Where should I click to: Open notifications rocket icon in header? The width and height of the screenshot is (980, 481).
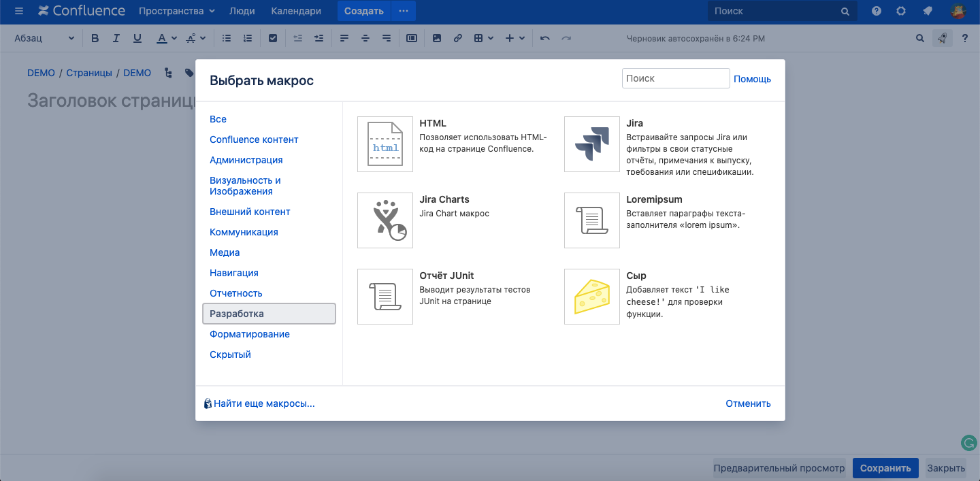(927, 11)
